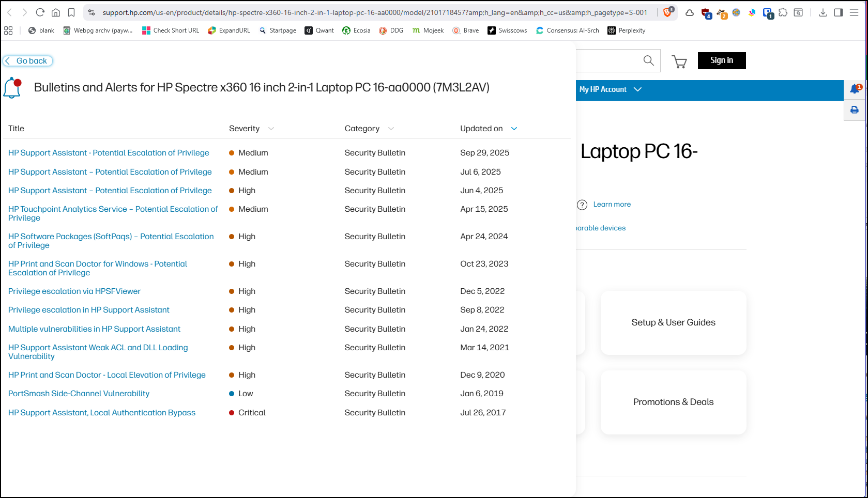This screenshot has height=498, width=868.
Task: Click the search magnifier icon
Action: 648,61
